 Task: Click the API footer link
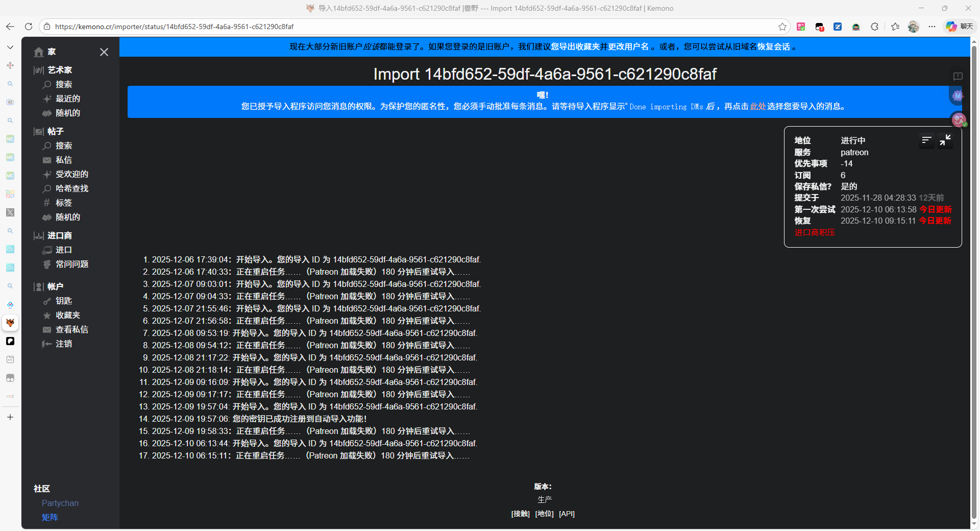(567, 514)
